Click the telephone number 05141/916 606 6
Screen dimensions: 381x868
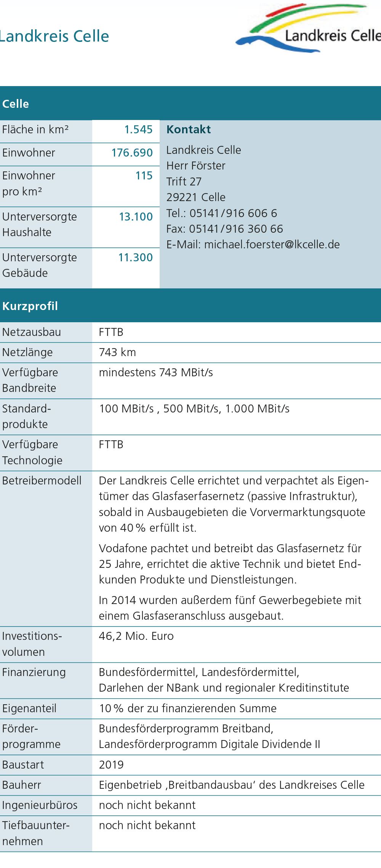point(233,213)
